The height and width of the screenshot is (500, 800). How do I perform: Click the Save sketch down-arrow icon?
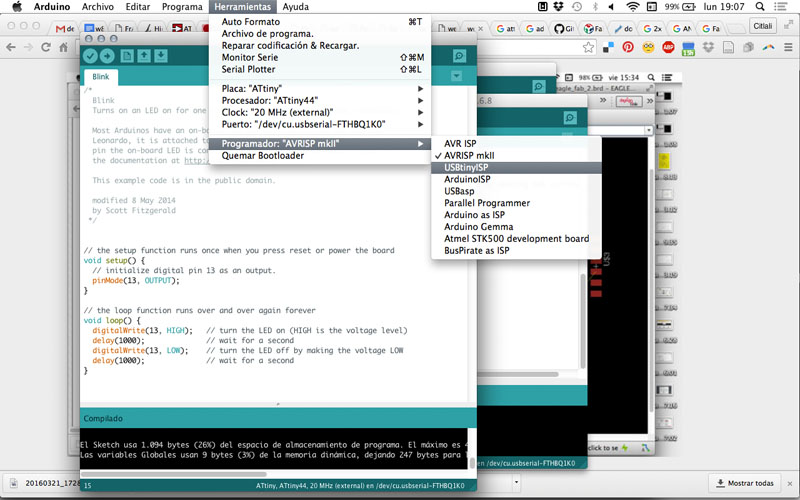coord(161,56)
